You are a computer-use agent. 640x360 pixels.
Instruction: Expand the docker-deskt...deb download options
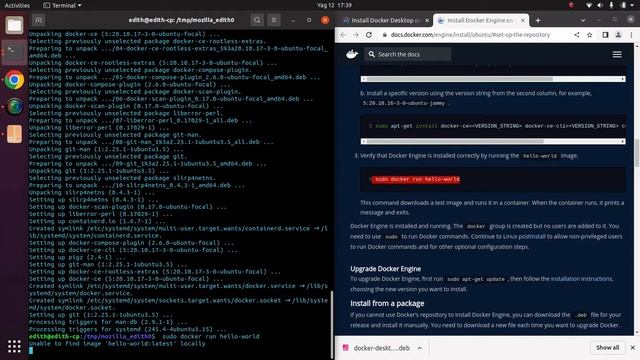click(x=420, y=348)
